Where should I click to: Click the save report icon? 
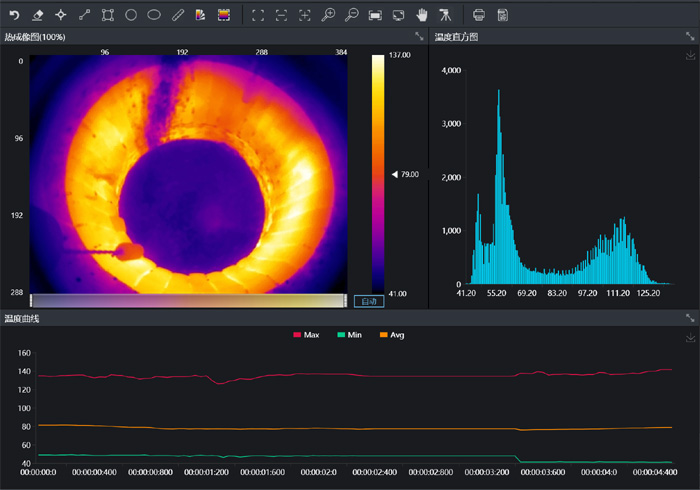[x=502, y=15]
